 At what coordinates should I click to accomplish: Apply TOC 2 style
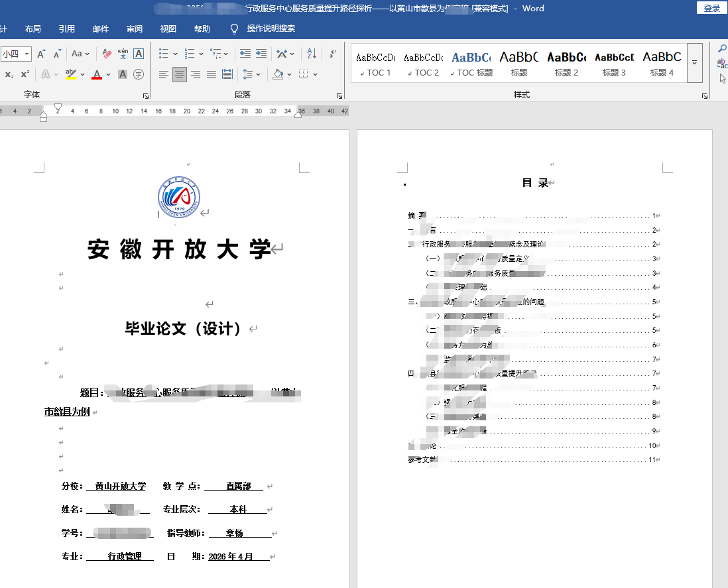[x=424, y=64]
